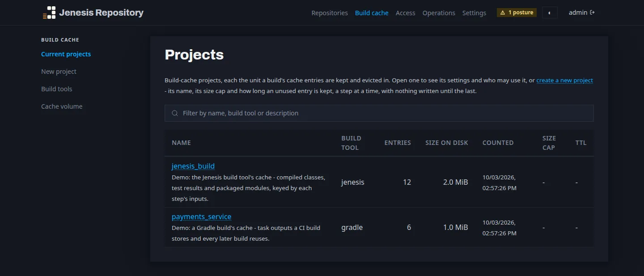Click the 1.0 MiB size cell
The image size is (644, 276).
pos(456,228)
